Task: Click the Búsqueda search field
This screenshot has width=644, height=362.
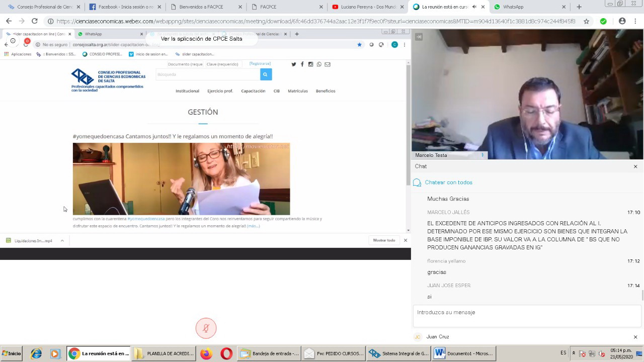Action: point(208,74)
